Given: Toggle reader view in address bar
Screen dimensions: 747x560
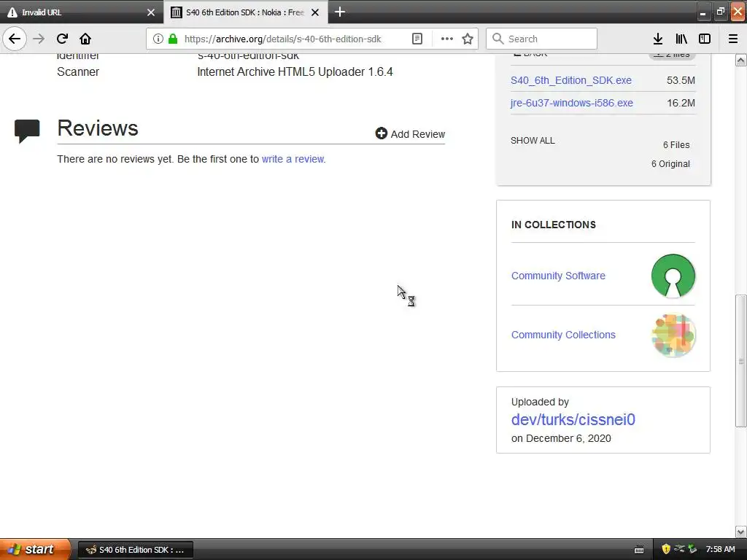Looking at the screenshot, I should 417,39.
